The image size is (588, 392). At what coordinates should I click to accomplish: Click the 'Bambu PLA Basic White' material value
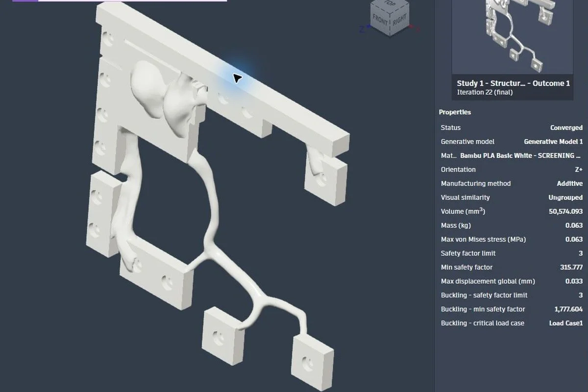[x=521, y=156]
